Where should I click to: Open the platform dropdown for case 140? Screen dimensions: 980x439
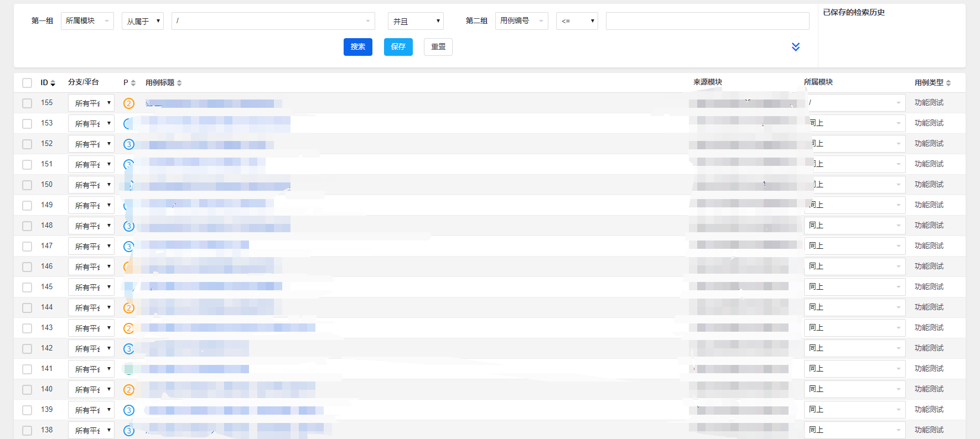pos(91,390)
